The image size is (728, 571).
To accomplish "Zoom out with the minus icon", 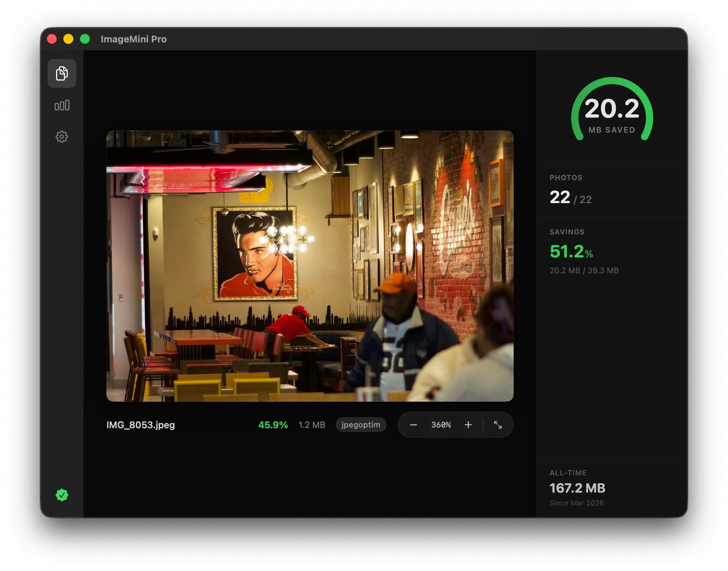I will (x=414, y=425).
